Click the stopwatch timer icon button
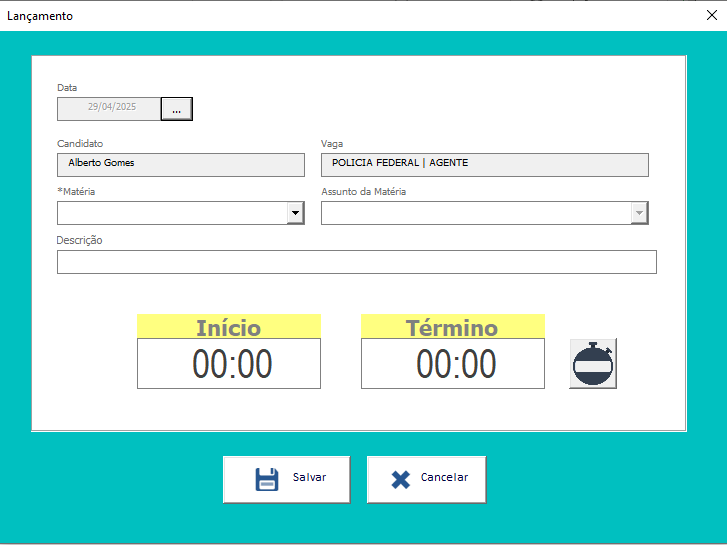 (593, 364)
